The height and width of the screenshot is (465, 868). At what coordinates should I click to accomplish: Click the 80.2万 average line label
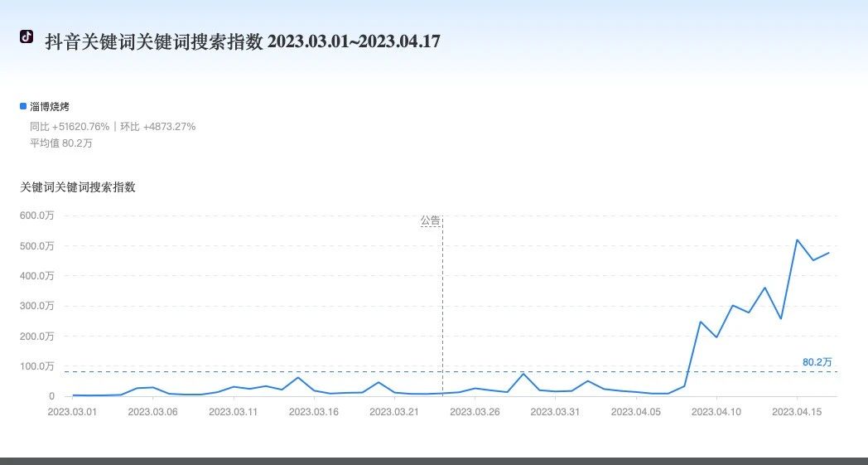point(817,362)
